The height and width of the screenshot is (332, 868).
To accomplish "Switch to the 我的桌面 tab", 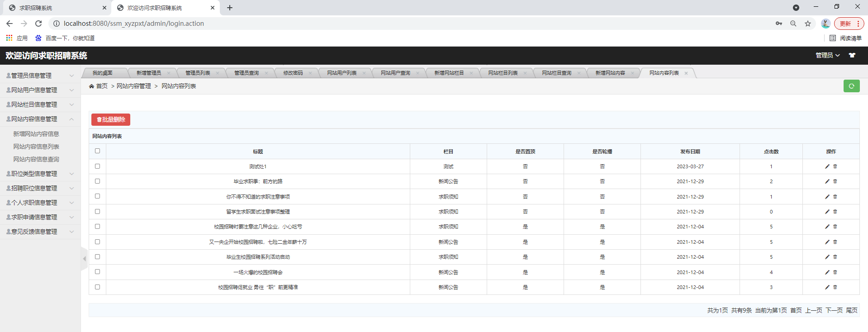I will (x=103, y=73).
